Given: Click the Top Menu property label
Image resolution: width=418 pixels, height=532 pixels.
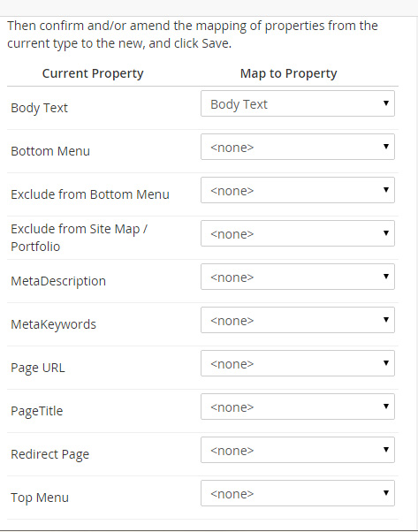Looking at the screenshot, I should (40, 498).
